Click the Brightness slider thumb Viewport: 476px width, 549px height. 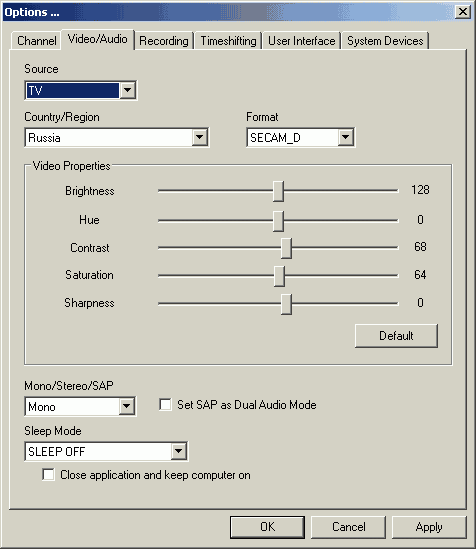point(278,191)
